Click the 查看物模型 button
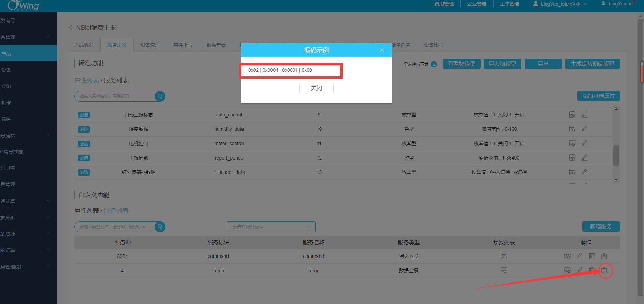644x304 pixels. 462,64
